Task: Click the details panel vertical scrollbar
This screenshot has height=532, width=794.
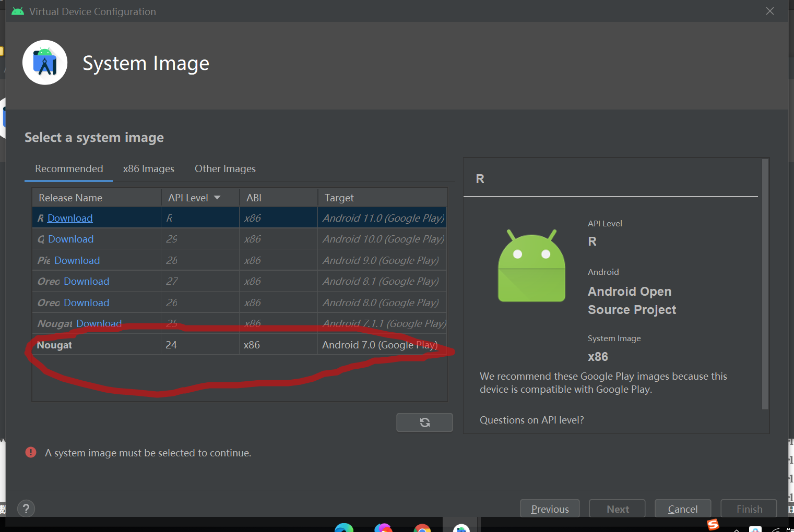Action: [x=765, y=284]
